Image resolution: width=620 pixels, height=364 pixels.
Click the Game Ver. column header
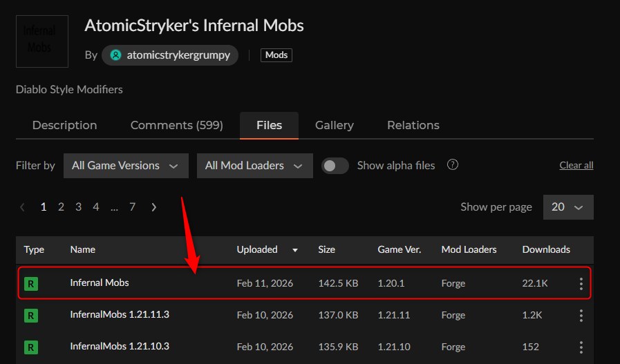click(400, 249)
